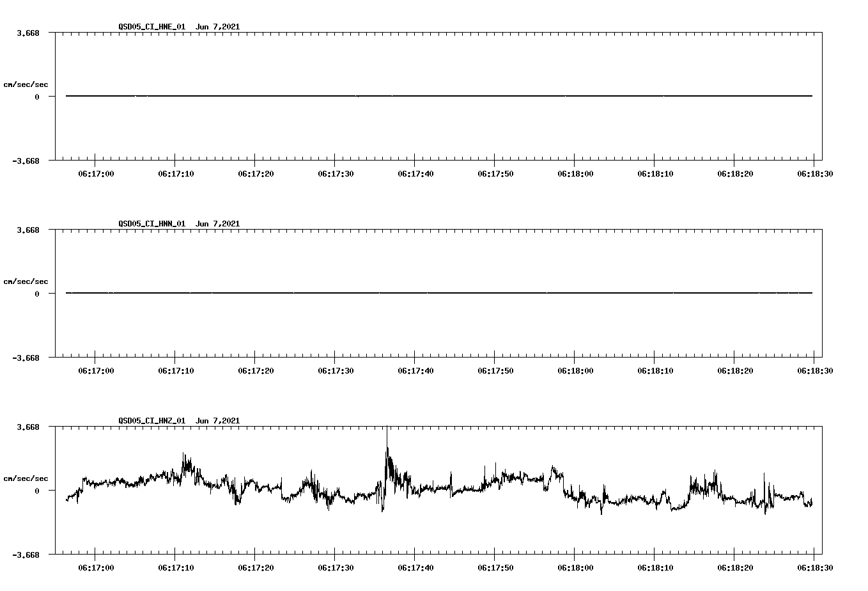Image resolution: width=868 pixels, height=591 pixels.
Task: Click 06:17:20 time label on HNE axis
Action: (256, 173)
